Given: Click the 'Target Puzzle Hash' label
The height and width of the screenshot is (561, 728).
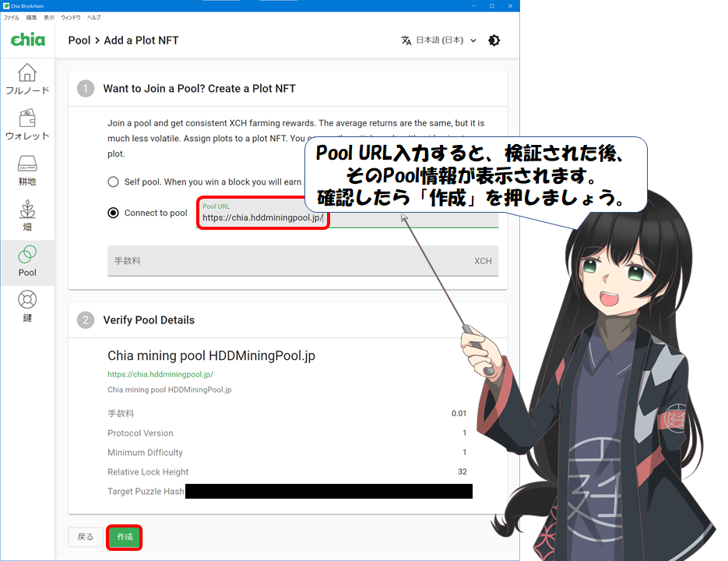Looking at the screenshot, I should pyautogui.click(x=146, y=492).
